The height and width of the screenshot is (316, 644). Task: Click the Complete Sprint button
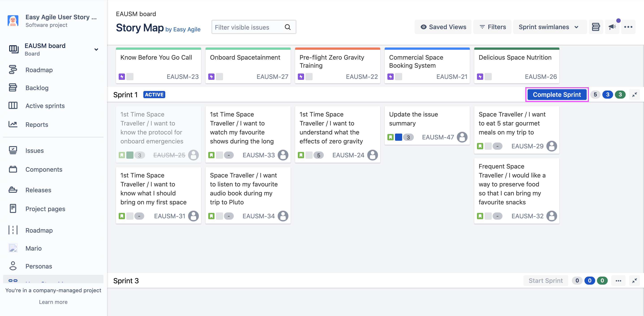point(557,95)
